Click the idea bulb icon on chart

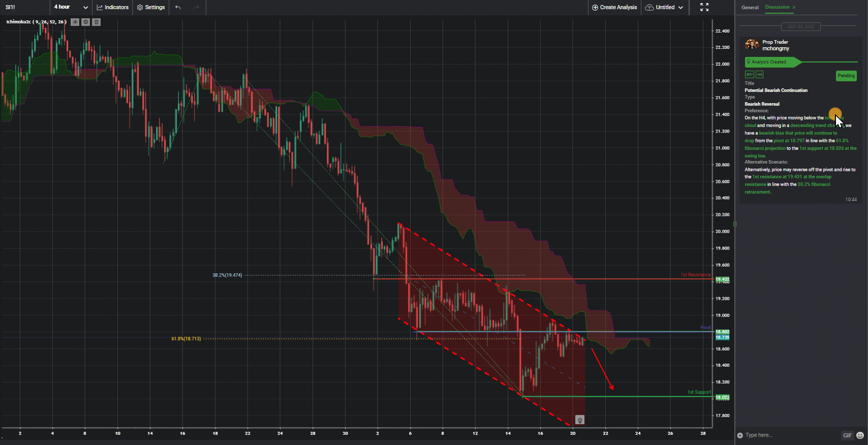580,420
